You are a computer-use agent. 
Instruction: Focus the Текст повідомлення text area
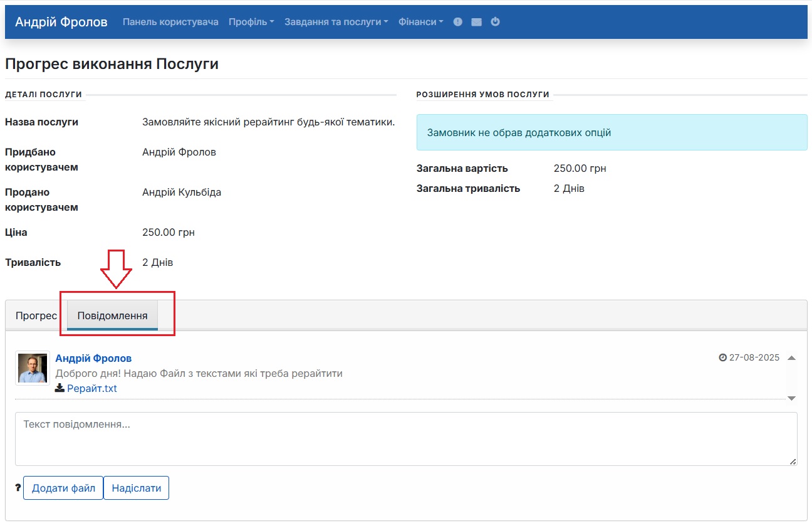pyautogui.click(x=406, y=438)
